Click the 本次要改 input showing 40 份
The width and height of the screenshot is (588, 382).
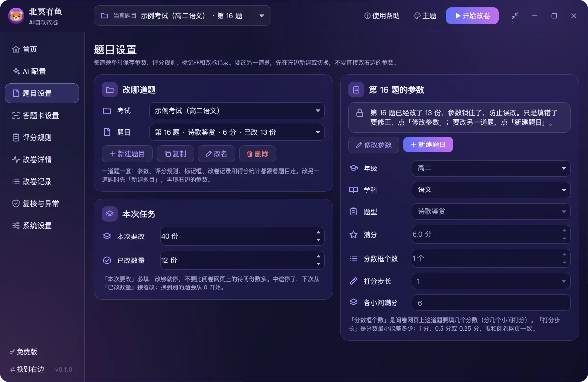tap(242, 236)
